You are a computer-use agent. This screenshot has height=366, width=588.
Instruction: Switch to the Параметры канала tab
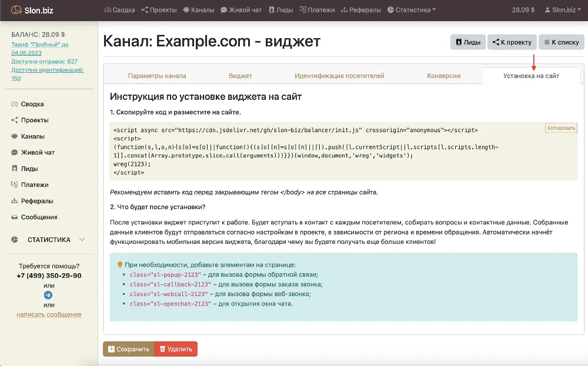click(157, 76)
